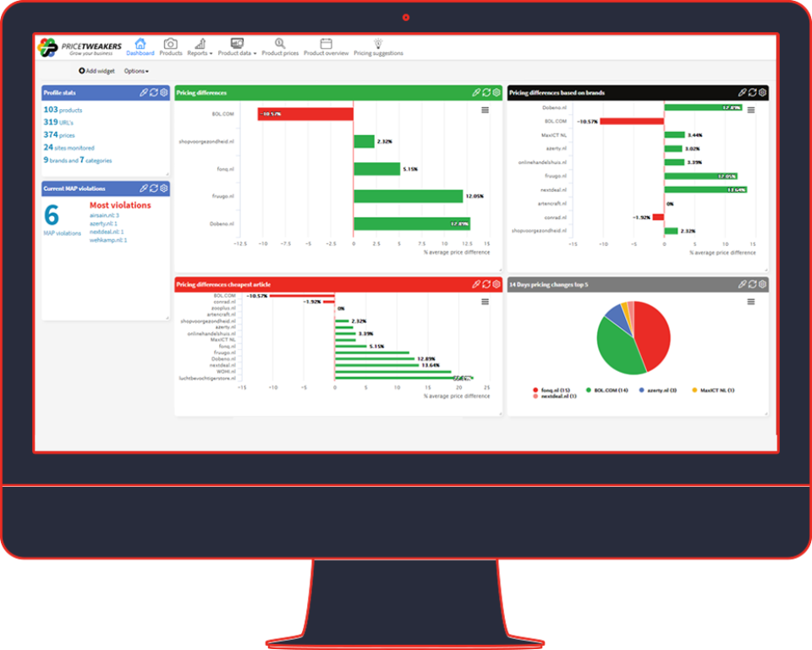Image resolution: width=812 pixels, height=650 pixels.
Task: Refresh the 14 Days pricing changes widget
Action: tap(753, 284)
